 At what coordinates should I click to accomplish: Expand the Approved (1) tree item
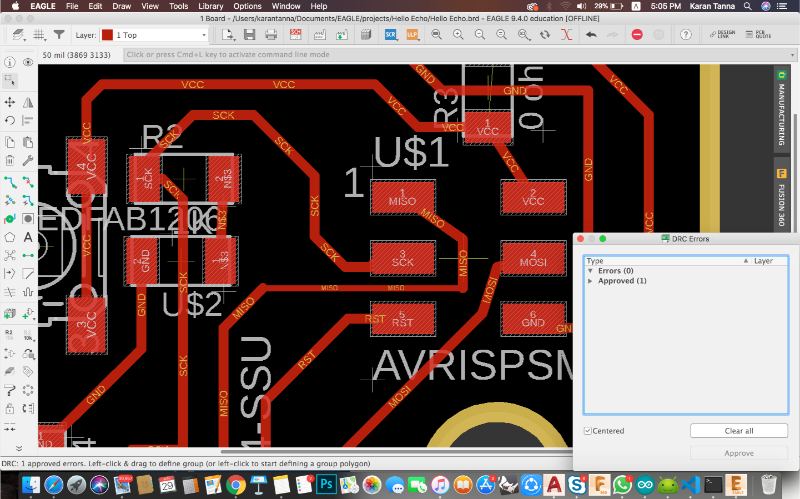tap(590, 281)
